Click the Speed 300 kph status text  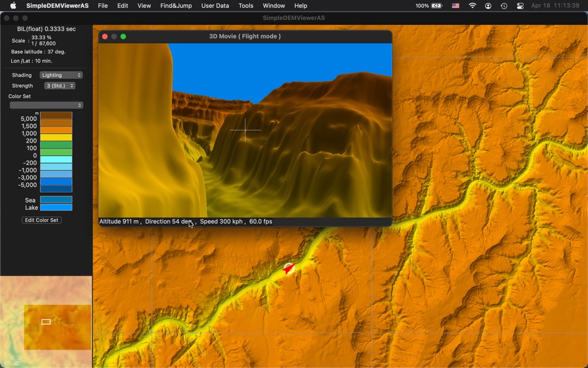(222, 222)
